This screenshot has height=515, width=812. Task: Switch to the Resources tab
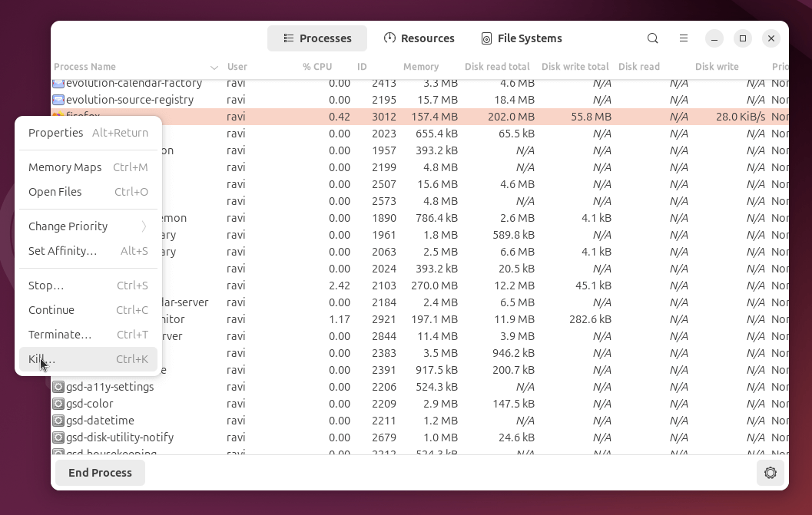[x=419, y=38]
